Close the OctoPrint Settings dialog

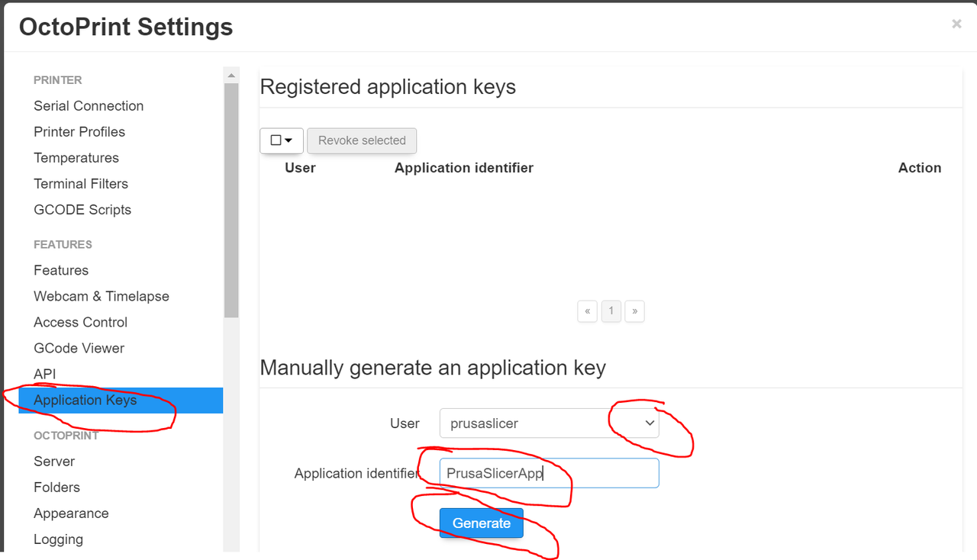point(956,24)
